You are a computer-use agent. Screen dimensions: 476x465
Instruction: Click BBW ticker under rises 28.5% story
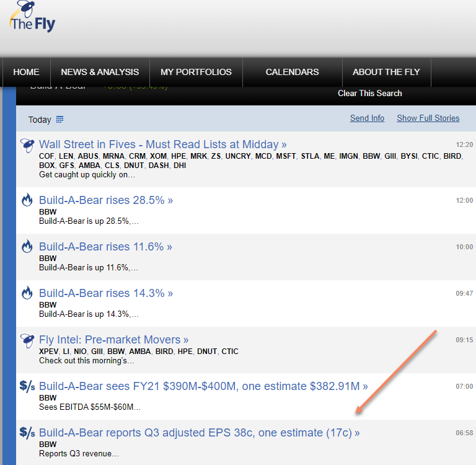pyautogui.click(x=48, y=211)
